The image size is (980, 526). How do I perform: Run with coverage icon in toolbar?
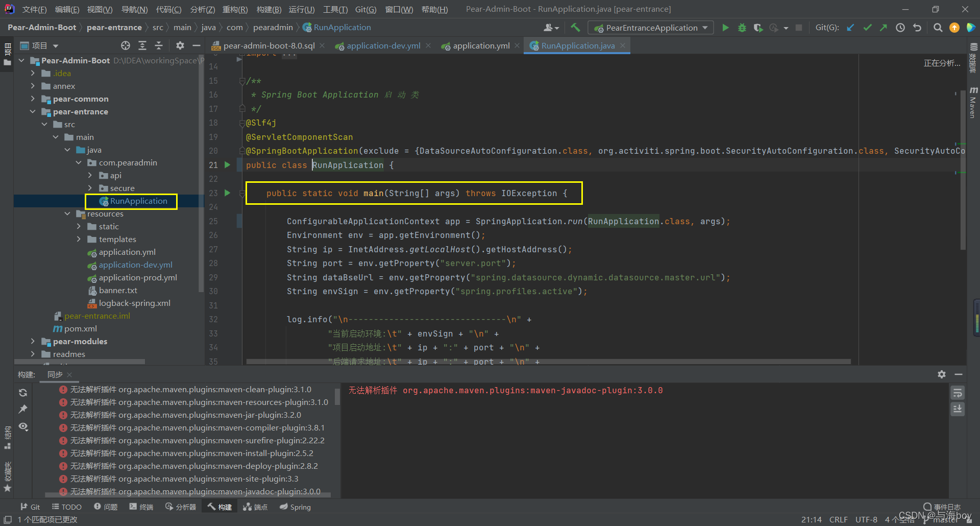pos(758,28)
